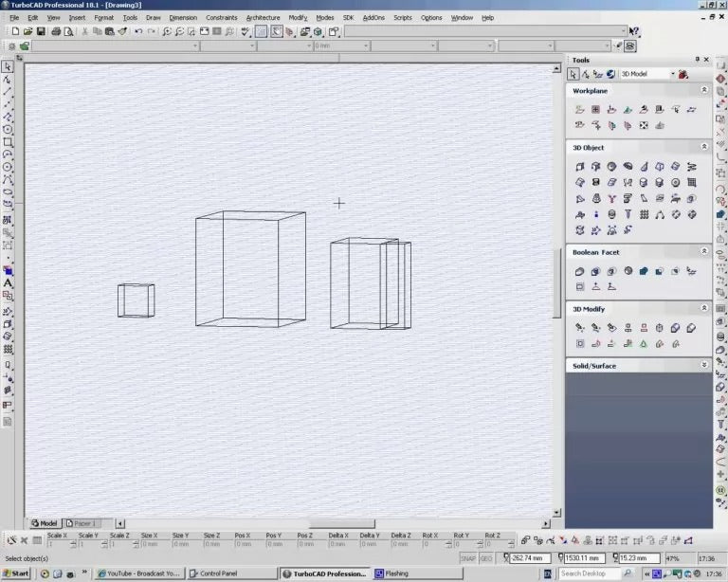Expand the Solid/Surface section

703,365
